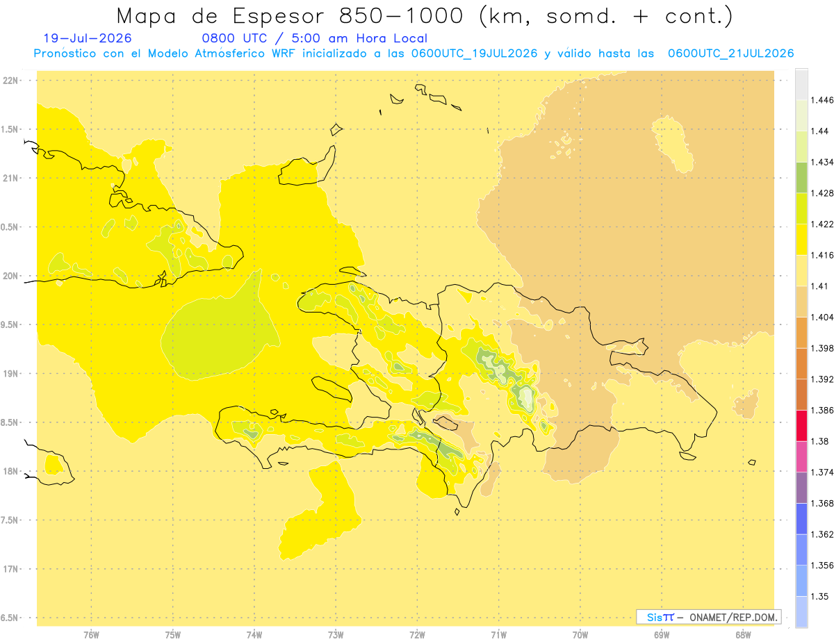Click the longitude label "72W"

[x=417, y=635]
